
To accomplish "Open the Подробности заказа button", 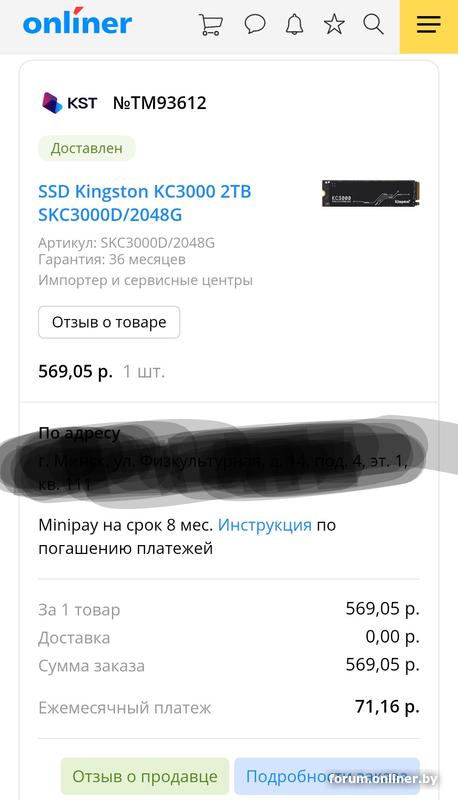I will [x=327, y=777].
